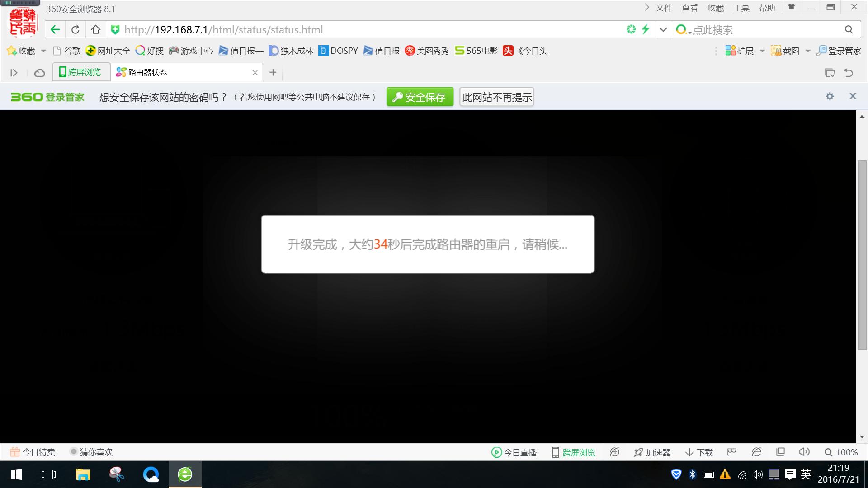Screen dimensions: 868x488
Task: Expand the 截图 screenshot options dropdown
Action: tap(807, 51)
